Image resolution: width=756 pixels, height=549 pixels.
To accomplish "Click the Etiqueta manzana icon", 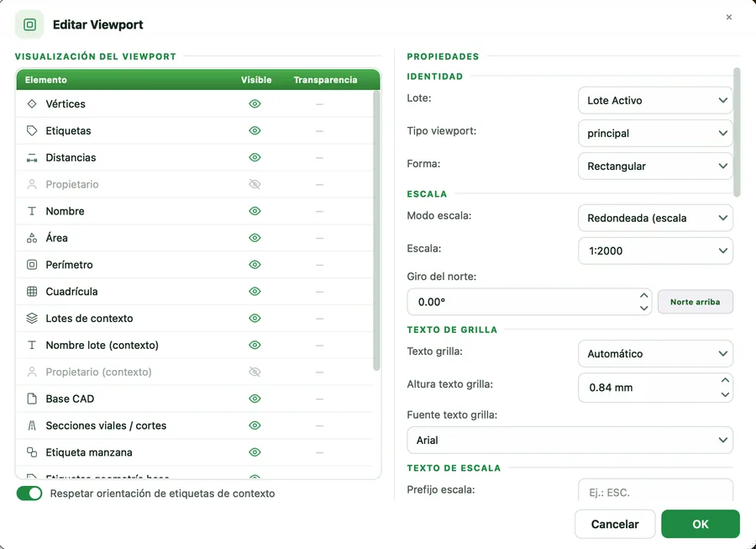I will click(32, 452).
